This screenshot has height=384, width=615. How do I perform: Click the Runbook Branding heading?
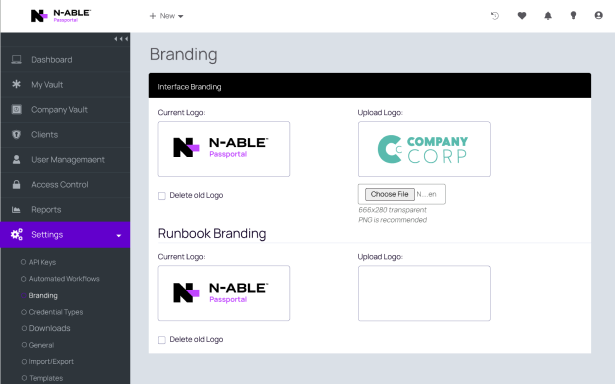coord(212,233)
